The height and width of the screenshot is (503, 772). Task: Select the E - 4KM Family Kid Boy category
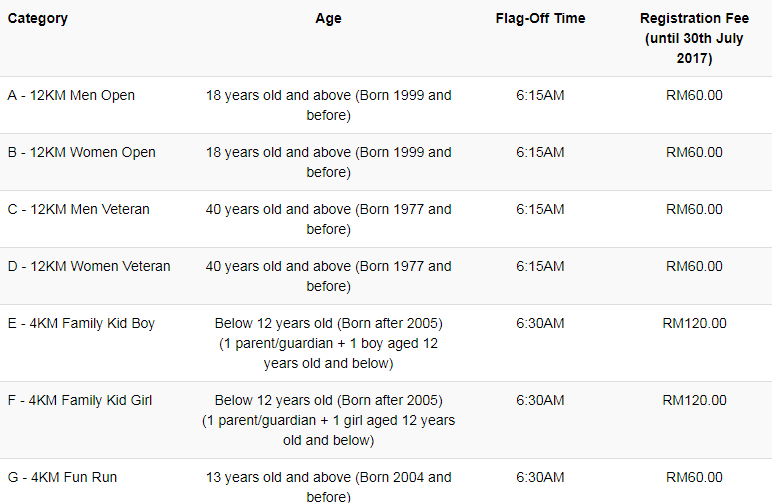click(x=81, y=324)
